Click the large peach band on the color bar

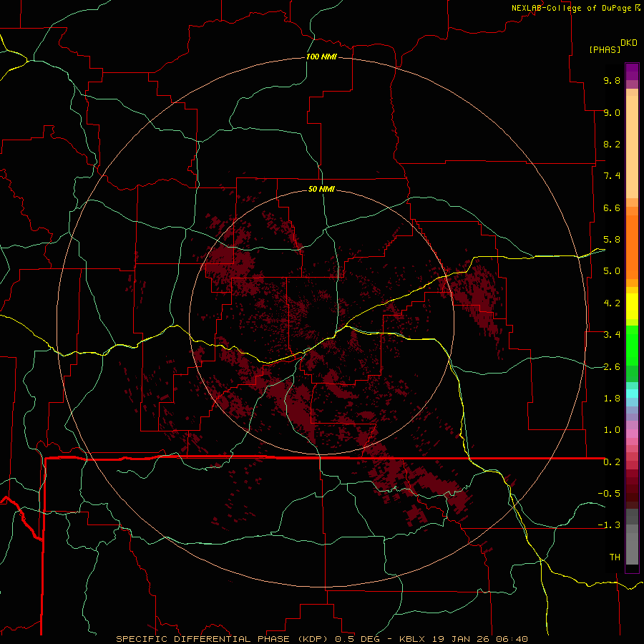(x=632, y=147)
